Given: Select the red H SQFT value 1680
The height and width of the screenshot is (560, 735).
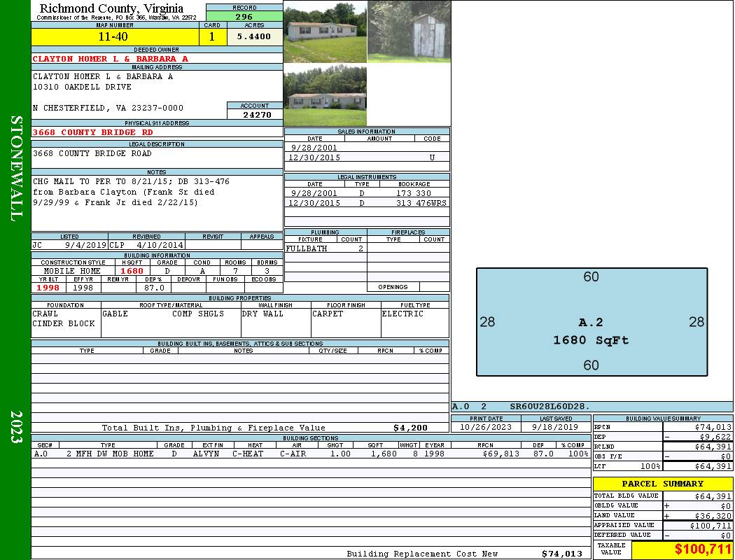Looking at the screenshot, I should pos(132,271).
